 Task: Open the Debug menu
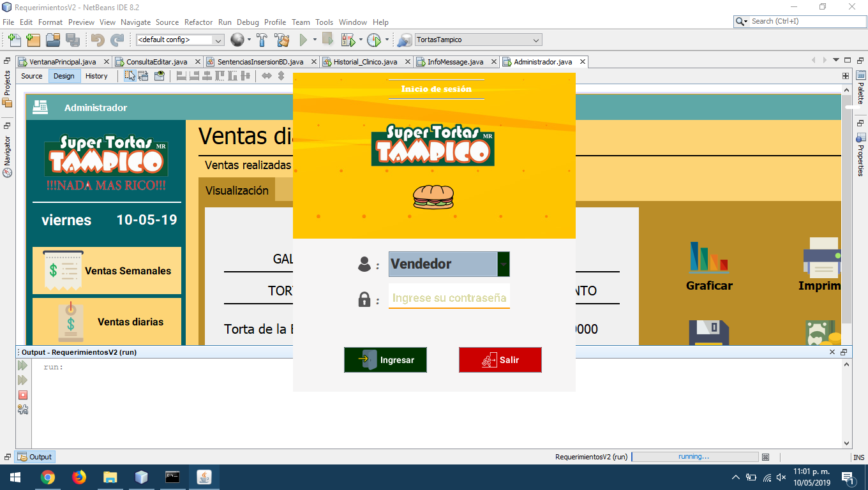[248, 22]
